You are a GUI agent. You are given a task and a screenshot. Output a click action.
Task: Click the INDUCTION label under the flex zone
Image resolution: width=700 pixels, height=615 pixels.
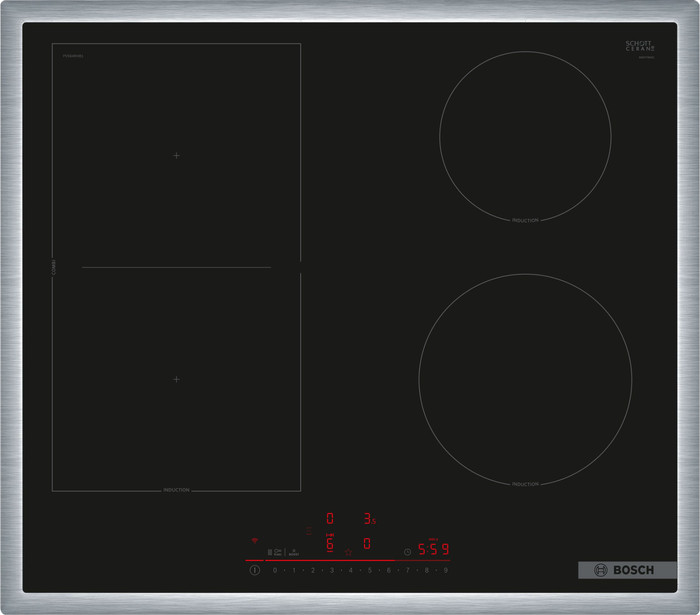(176, 490)
